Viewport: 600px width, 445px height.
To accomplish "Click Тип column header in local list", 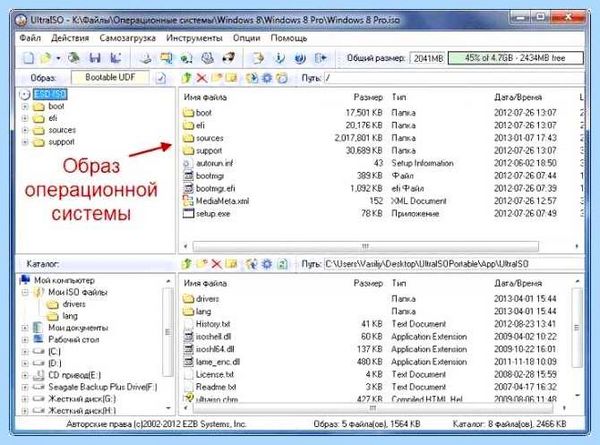I will pyautogui.click(x=399, y=283).
